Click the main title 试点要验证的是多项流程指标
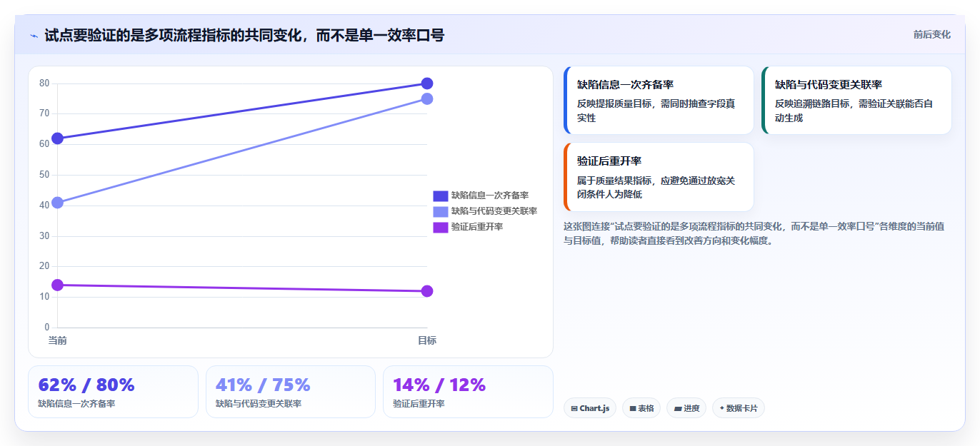This screenshot has width=980, height=446. click(244, 35)
